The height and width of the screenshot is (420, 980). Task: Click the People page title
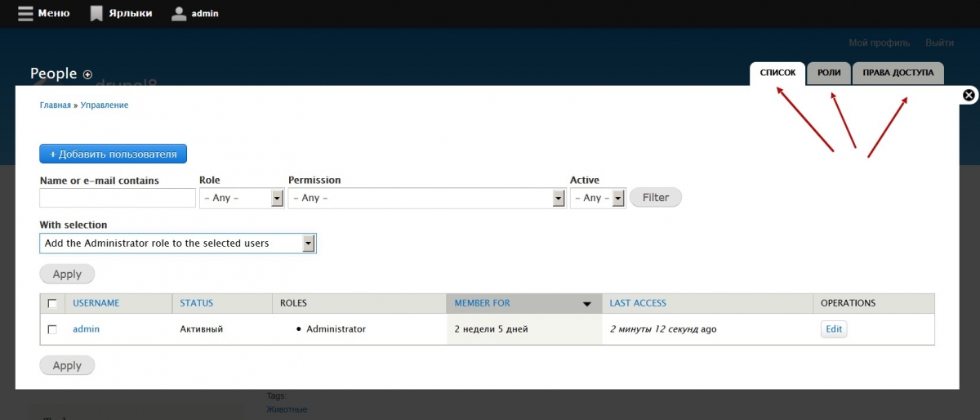(53, 74)
